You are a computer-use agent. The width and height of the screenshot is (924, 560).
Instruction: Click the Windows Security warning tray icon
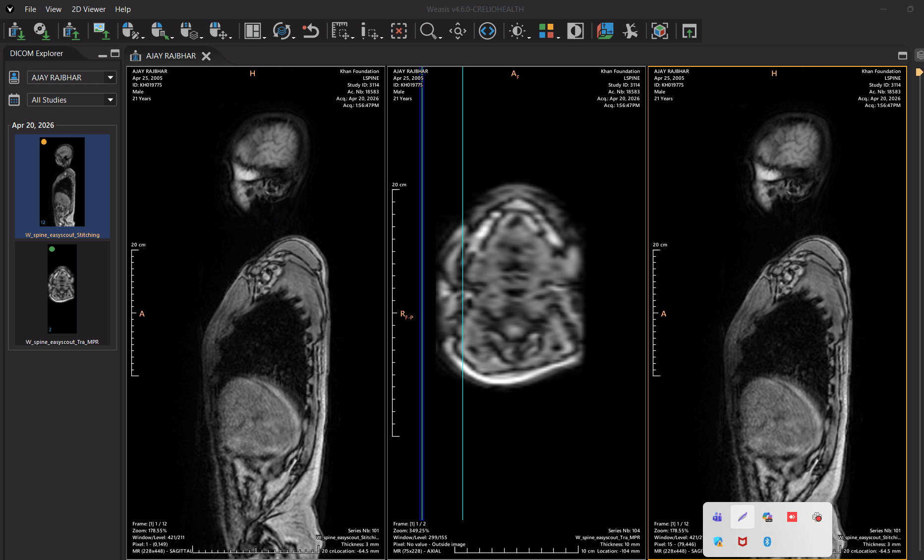click(x=718, y=542)
